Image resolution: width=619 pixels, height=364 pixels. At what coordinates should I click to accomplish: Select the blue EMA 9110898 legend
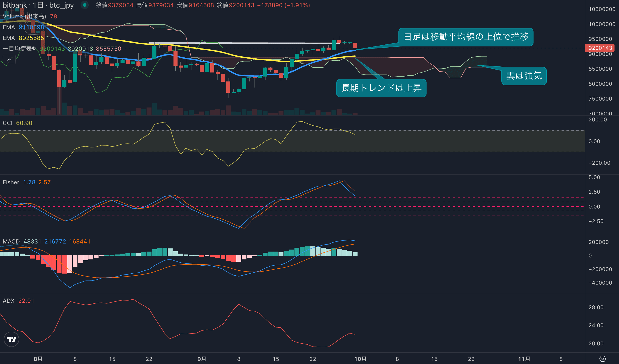[x=23, y=27]
